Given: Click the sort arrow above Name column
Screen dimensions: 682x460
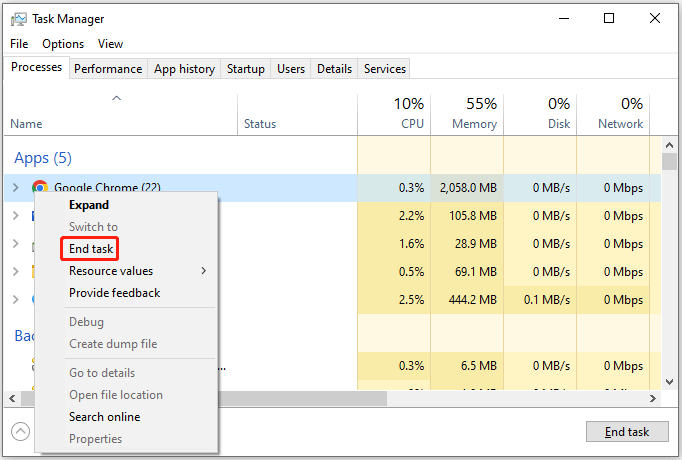Looking at the screenshot, I should pyautogui.click(x=117, y=98).
